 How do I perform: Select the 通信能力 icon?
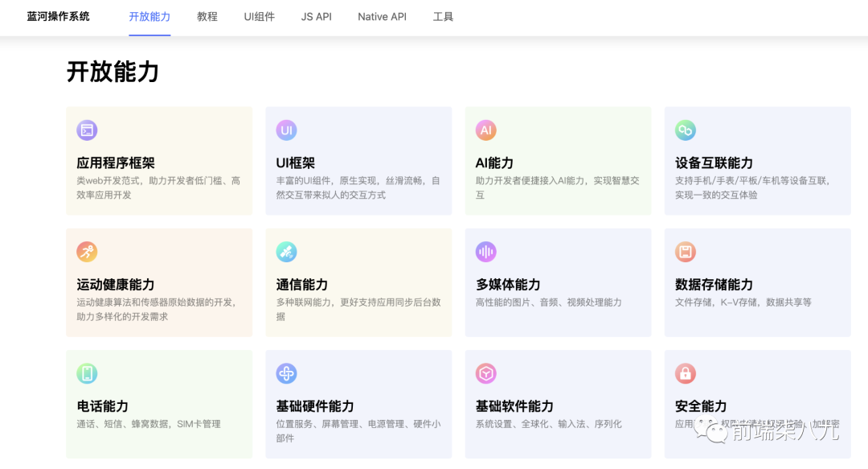tap(286, 251)
